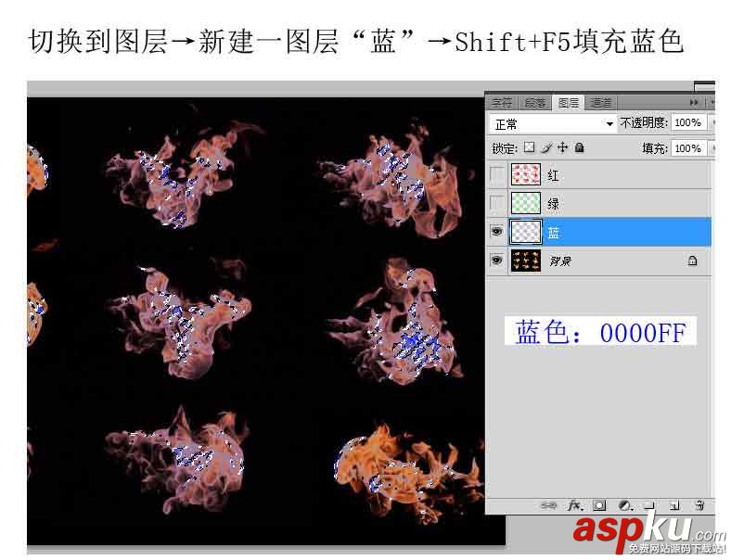The image size is (731, 560).
Task: Select the 背景 layer name
Action: click(x=559, y=261)
